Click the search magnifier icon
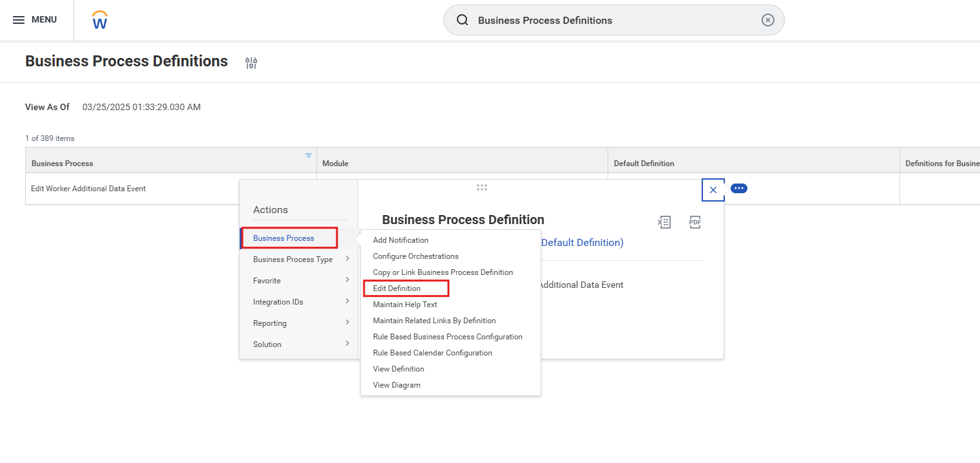The image size is (980, 463). (462, 20)
